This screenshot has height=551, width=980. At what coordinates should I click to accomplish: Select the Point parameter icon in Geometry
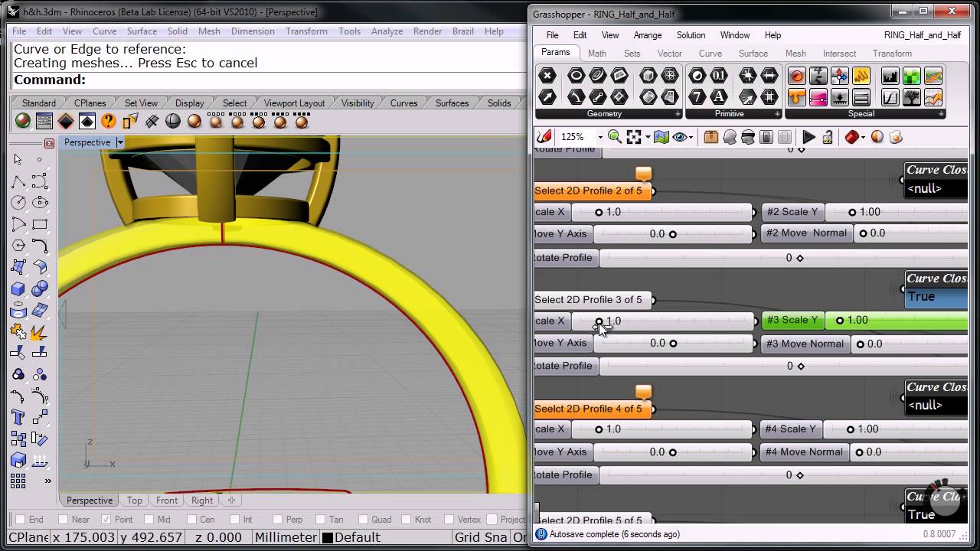(547, 76)
